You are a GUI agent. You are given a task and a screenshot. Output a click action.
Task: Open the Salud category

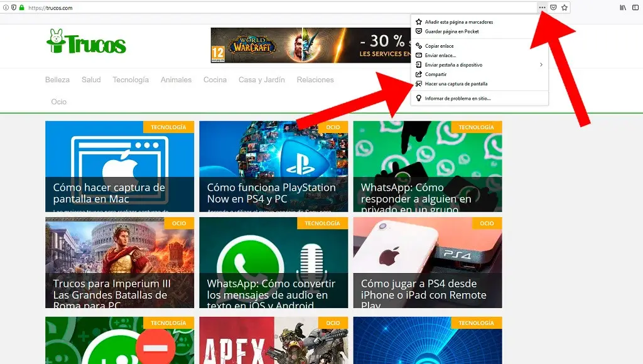point(91,80)
